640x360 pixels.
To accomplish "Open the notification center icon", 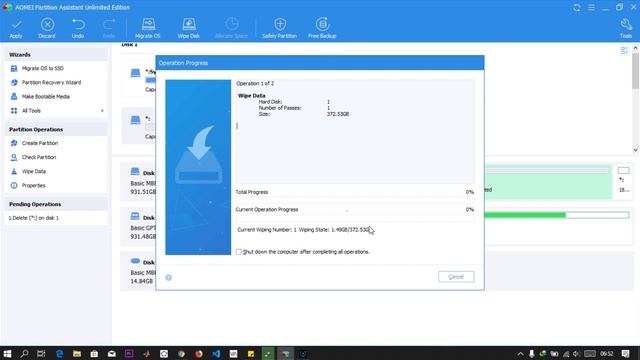I will (x=625, y=353).
